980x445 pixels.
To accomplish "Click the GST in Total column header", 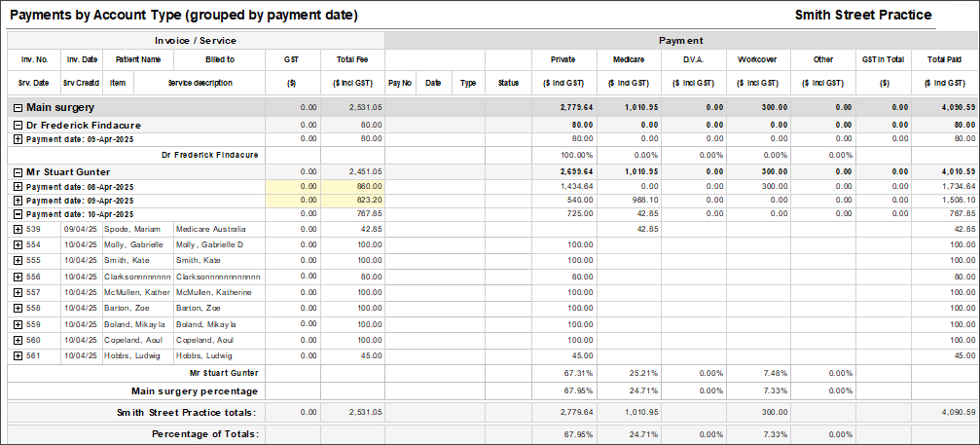I will [885, 59].
